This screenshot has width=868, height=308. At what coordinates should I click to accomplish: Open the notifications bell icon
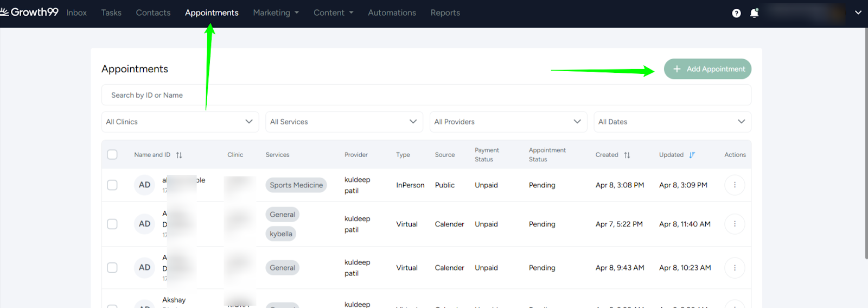pyautogui.click(x=754, y=12)
